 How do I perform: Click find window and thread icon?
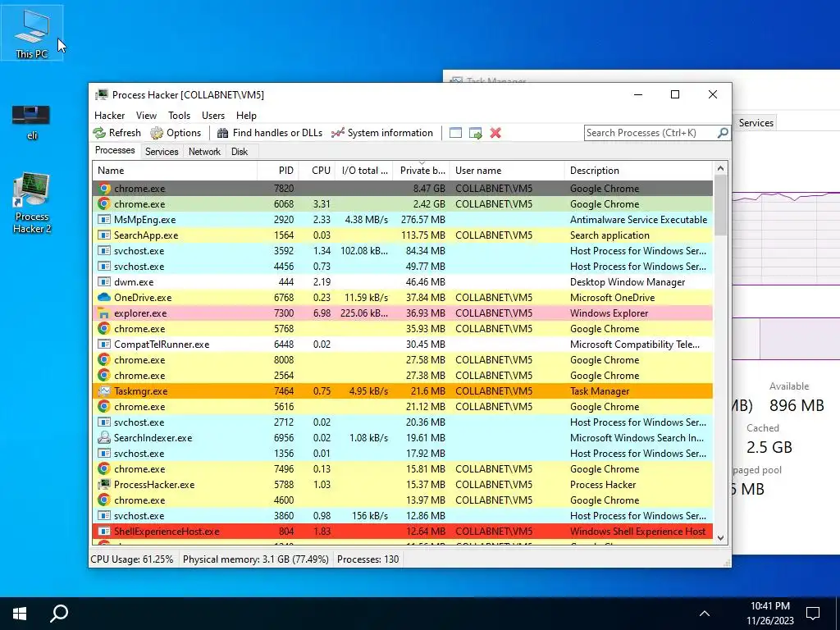coord(476,133)
